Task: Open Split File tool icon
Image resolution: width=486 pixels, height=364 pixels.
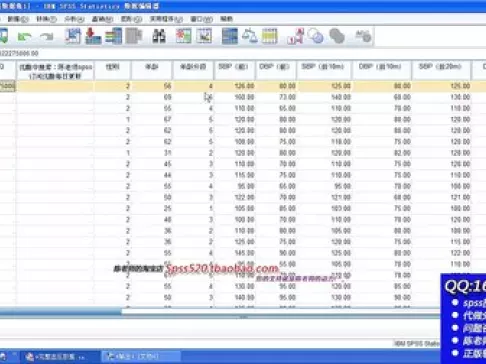Action: tap(230, 36)
